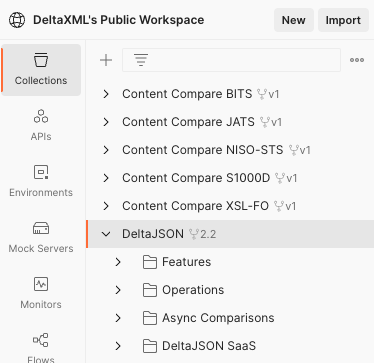This screenshot has width=374, height=363.
Task: Open the Environments sidebar icon
Action: point(41,181)
